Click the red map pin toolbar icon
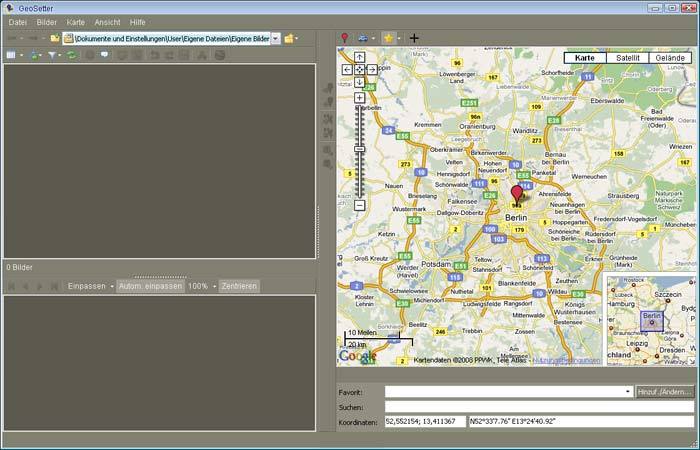The image size is (700, 450). coord(344,38)
